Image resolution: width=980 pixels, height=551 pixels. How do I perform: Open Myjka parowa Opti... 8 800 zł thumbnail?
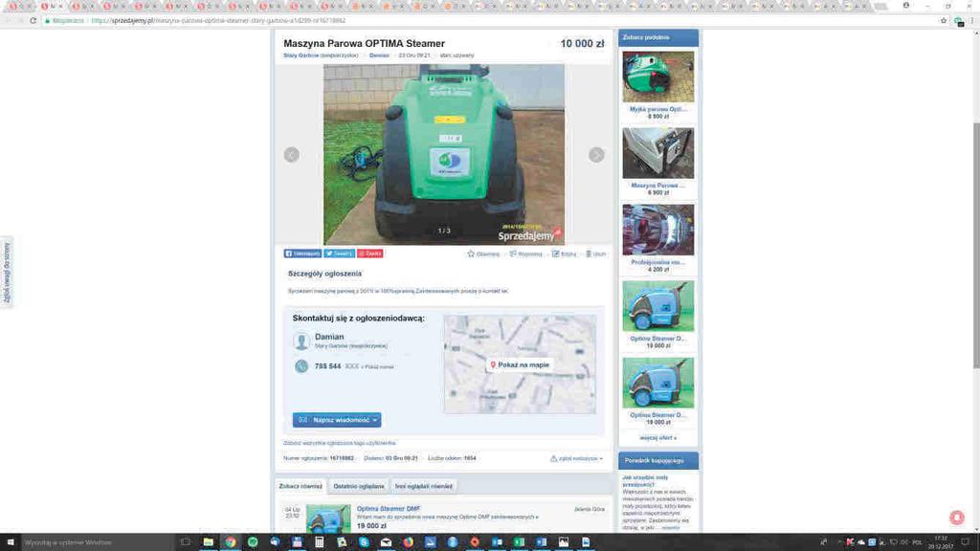(658, 77)
